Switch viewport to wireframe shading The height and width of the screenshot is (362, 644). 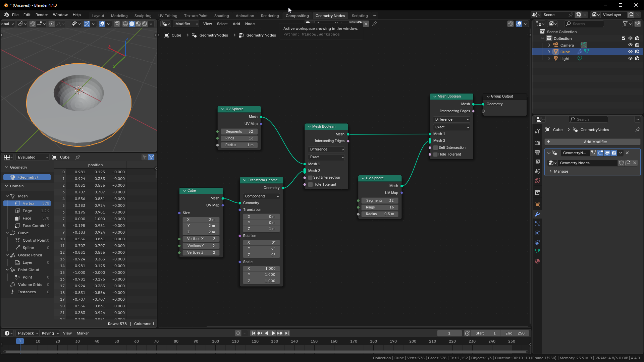click(125, 24)
